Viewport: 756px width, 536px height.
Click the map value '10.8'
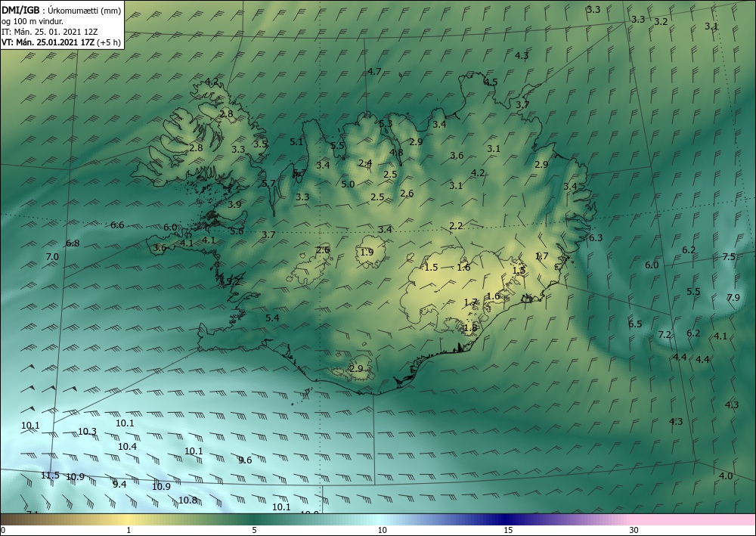pos(187,500)
